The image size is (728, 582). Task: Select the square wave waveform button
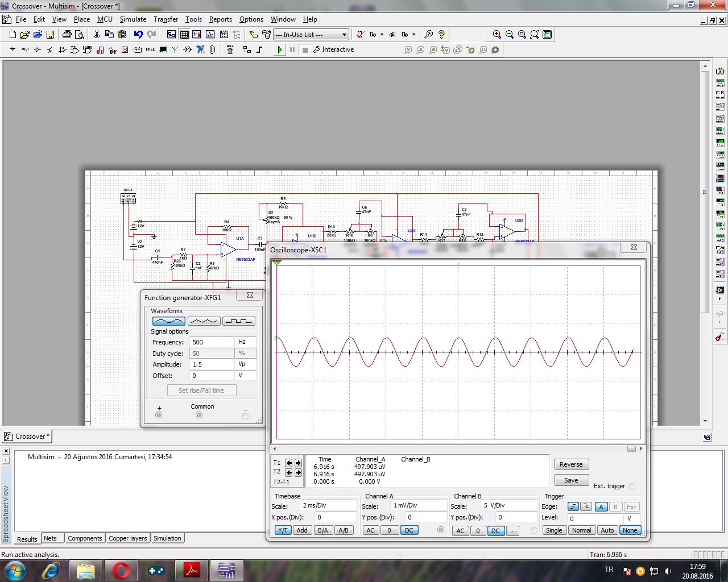point(238,322)
